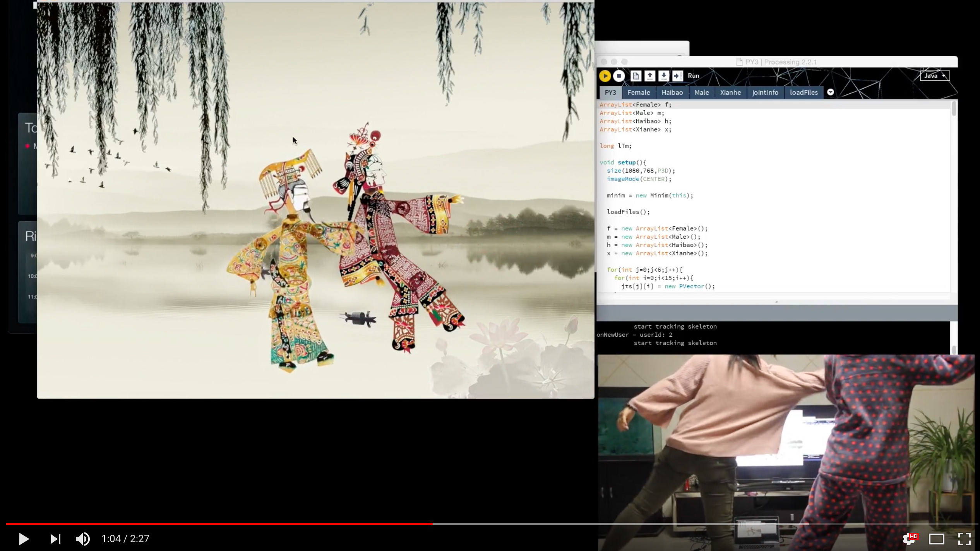This screenshot has height=551, width=980.
Task: Click the Processing window title bar 'PY3 | Processing 2.2.1'
Action: coord(777,62)
